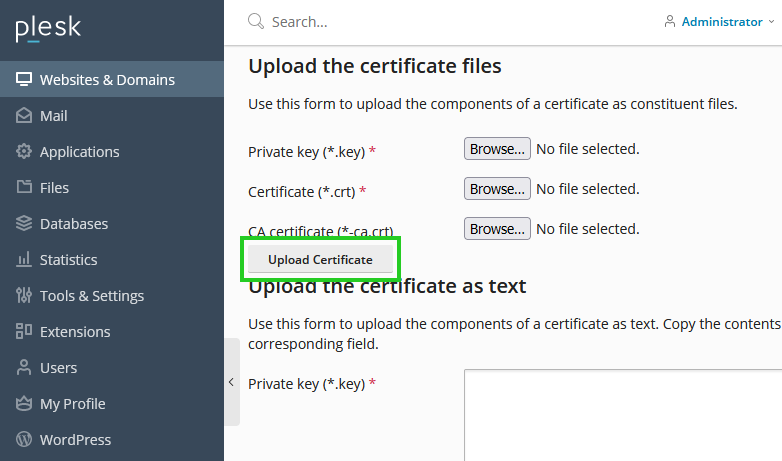
Task: Click 'Certificate (*.crt)' label
Action: pyautogui.click(x=302, y=192)
